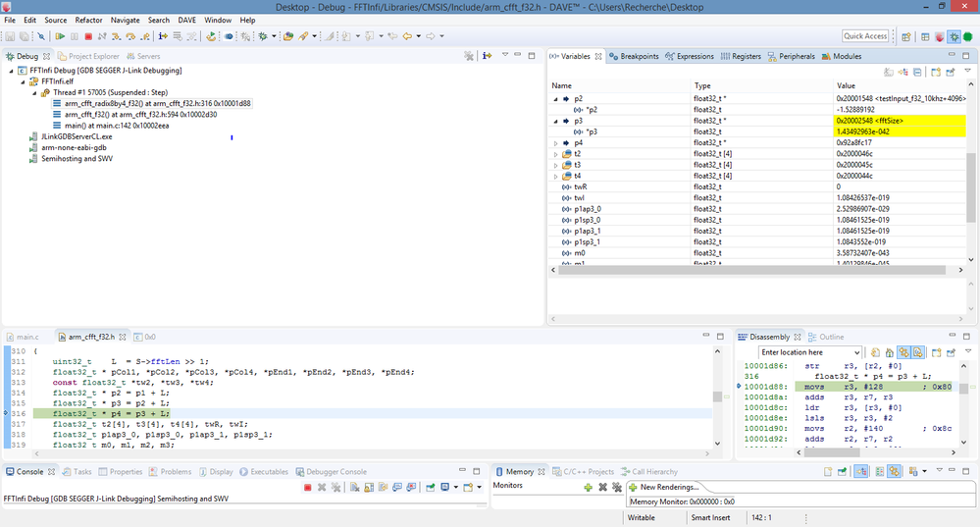Toggle Show Source in Disassembly toolbar
The width and height of the screenshot is (980, 527).
click(x=917, y=352)
